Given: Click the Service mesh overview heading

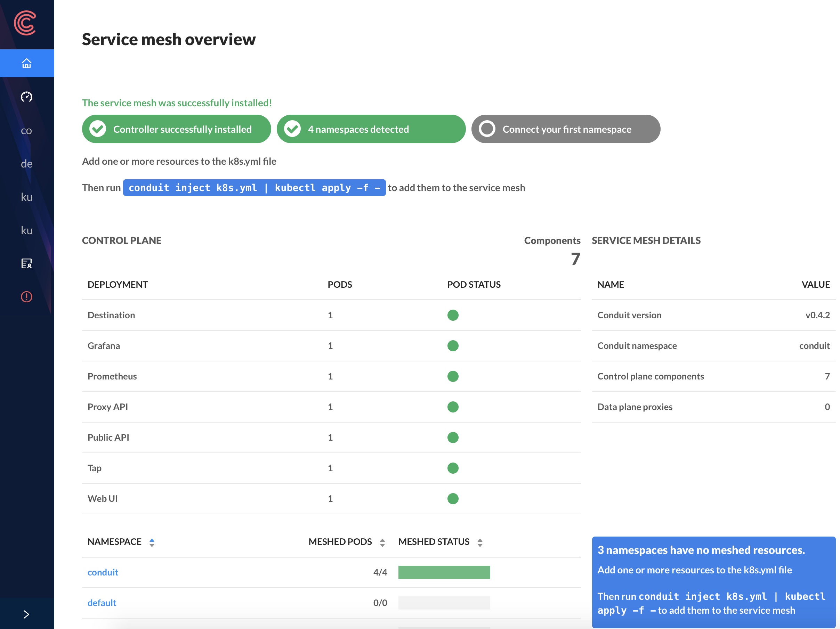Looking at the screenshot, I should pos(169,39).
